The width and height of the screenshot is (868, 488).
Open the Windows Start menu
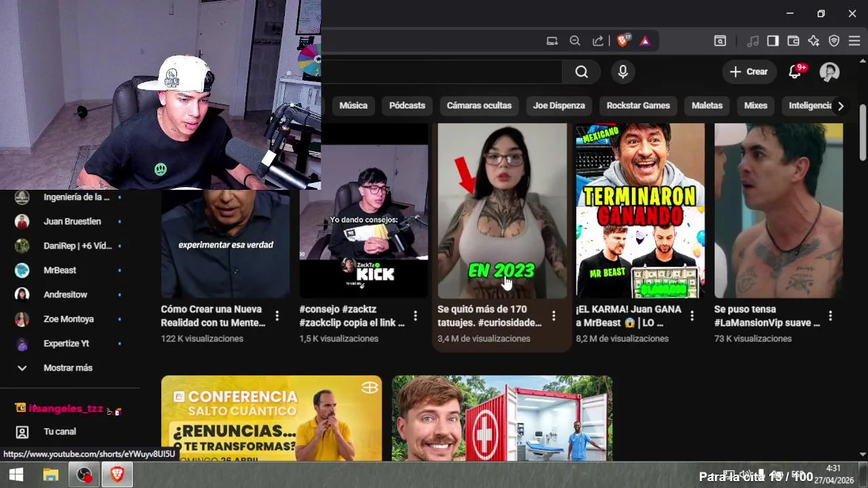(x=16, y=475)
